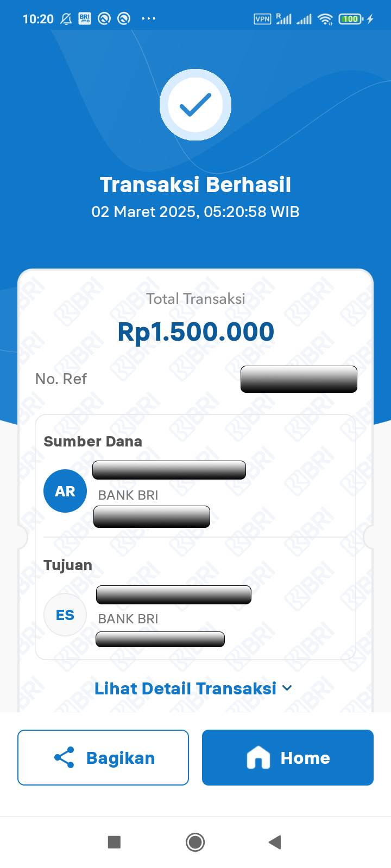Tap the battery 100 indicator
The height and width of the screenshot is (868, 391).
point(351,19)
